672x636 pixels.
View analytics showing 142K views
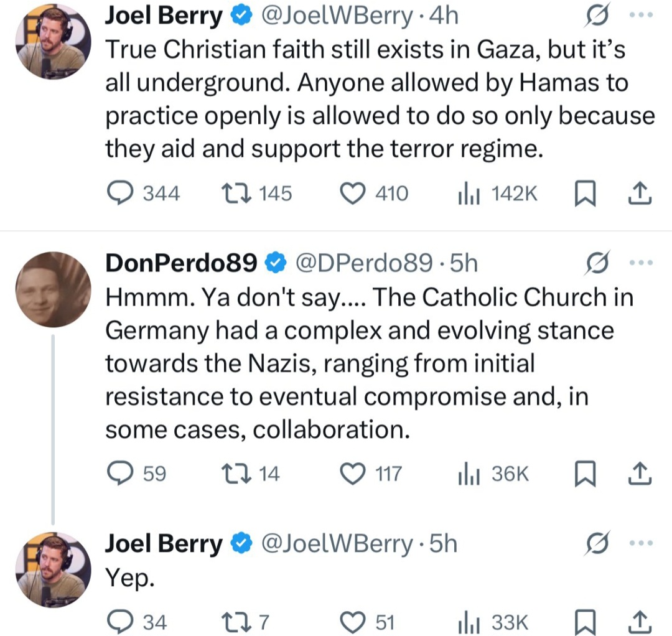coord(497,194)
